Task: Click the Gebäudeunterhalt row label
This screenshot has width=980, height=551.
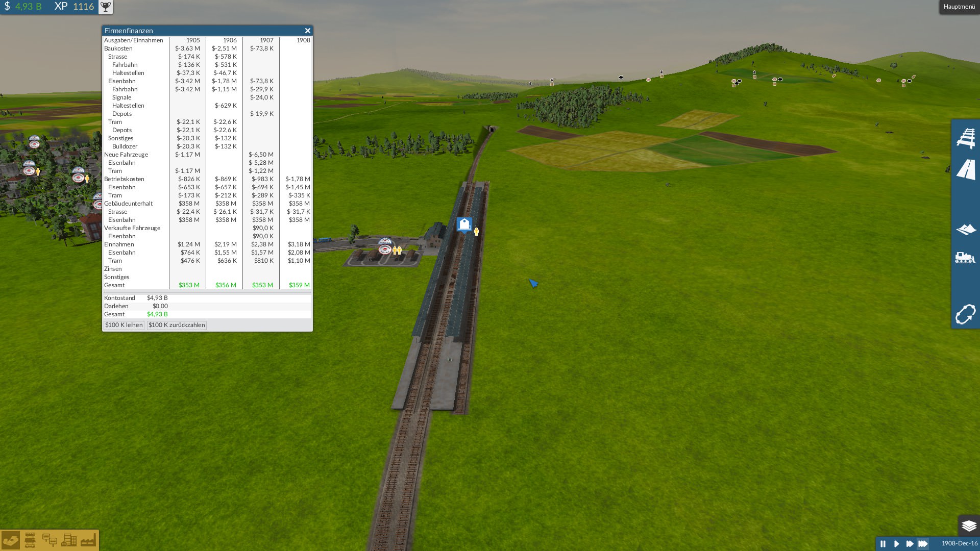Action: 128,204
